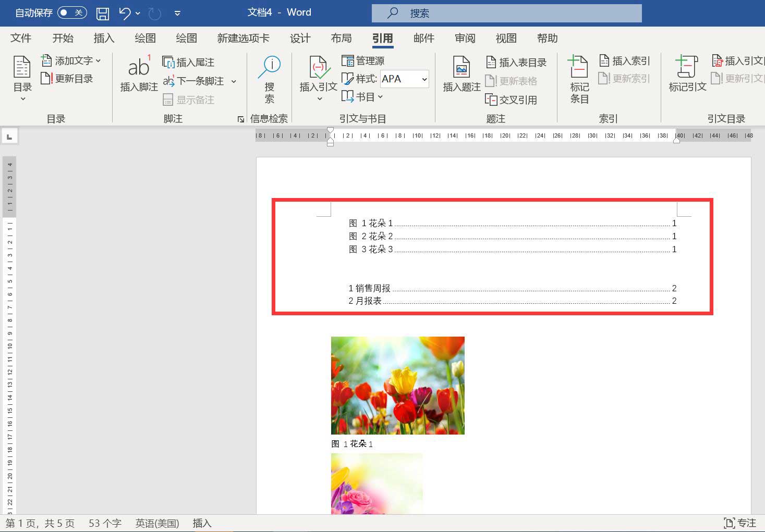Switch to the 布局 tab
Viewport: 765px width, 532px height.
coord(341,38)
